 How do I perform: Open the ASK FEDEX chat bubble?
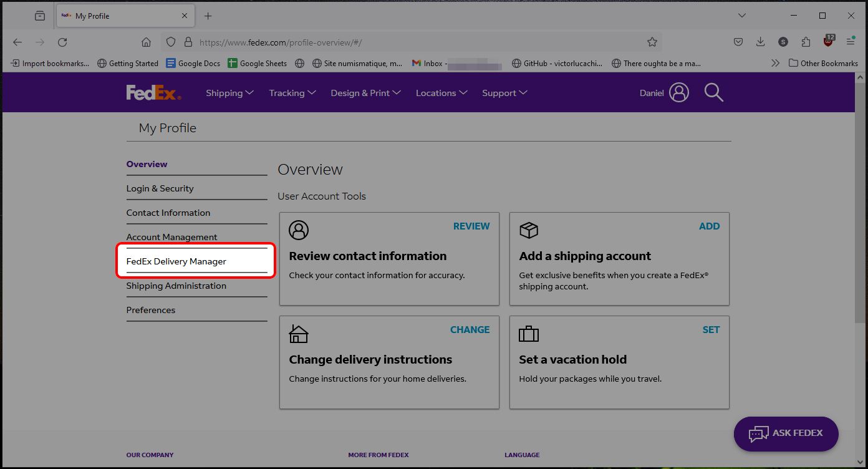(786, 433)
